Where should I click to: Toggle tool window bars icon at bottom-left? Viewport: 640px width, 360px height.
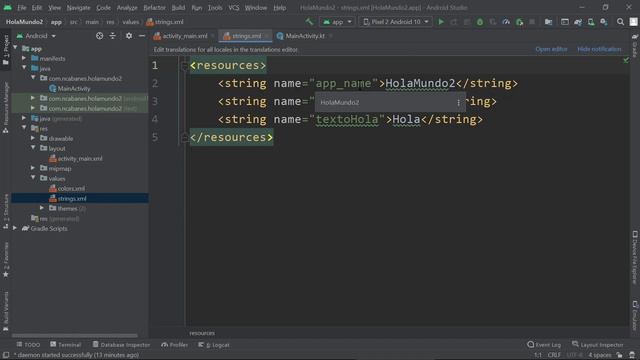(x=6, y=355)
